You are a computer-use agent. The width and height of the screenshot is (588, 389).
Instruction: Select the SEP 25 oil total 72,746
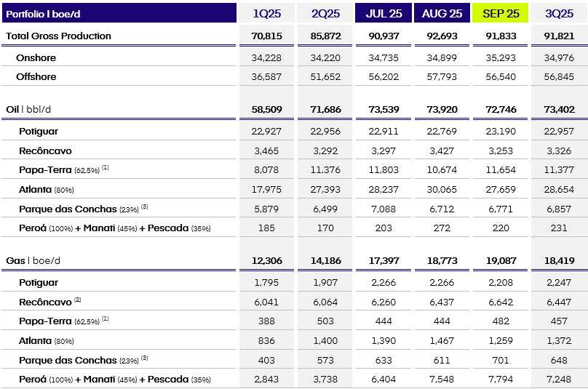coord(501,109)
